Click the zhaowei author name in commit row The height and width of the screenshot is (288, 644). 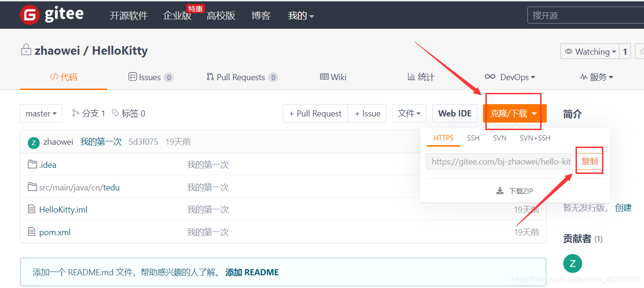pyautogui.click(x=58, y=141)
